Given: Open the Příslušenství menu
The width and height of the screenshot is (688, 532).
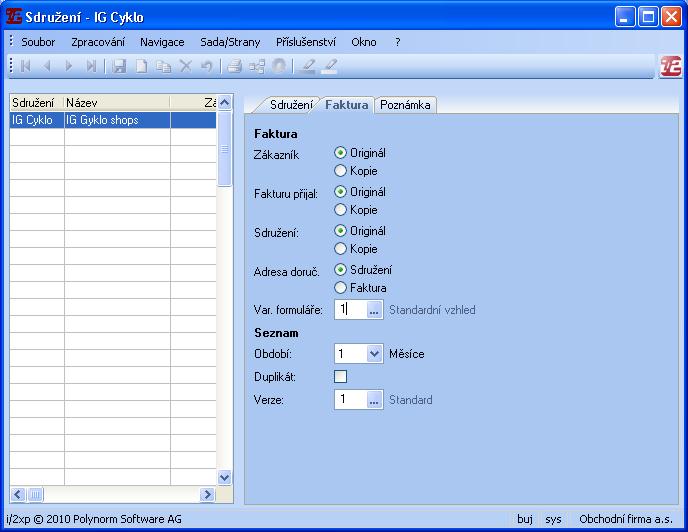Looking at the screenshot, I should pos(306,42).
